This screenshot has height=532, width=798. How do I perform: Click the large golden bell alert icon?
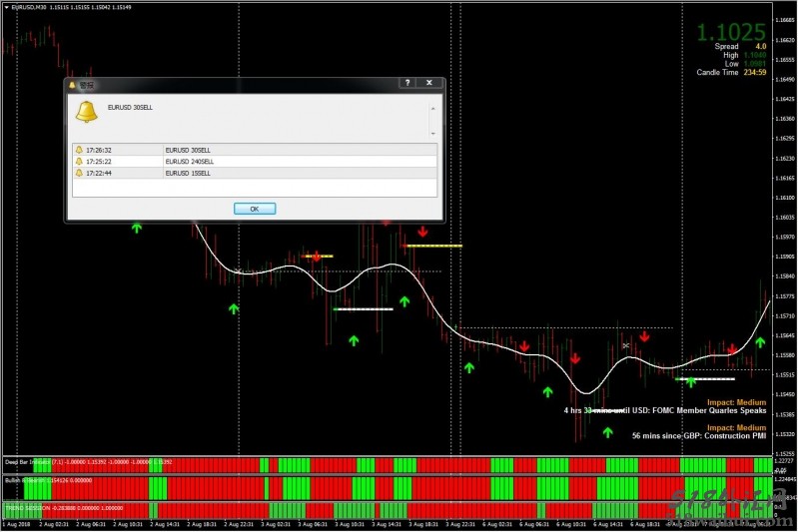(87, 112)
